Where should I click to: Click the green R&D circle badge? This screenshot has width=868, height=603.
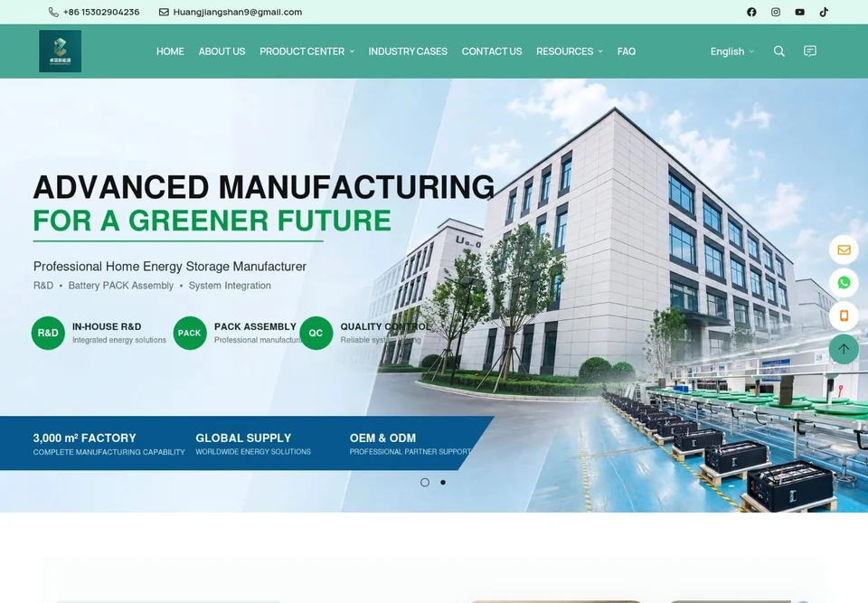pos(48,333)
